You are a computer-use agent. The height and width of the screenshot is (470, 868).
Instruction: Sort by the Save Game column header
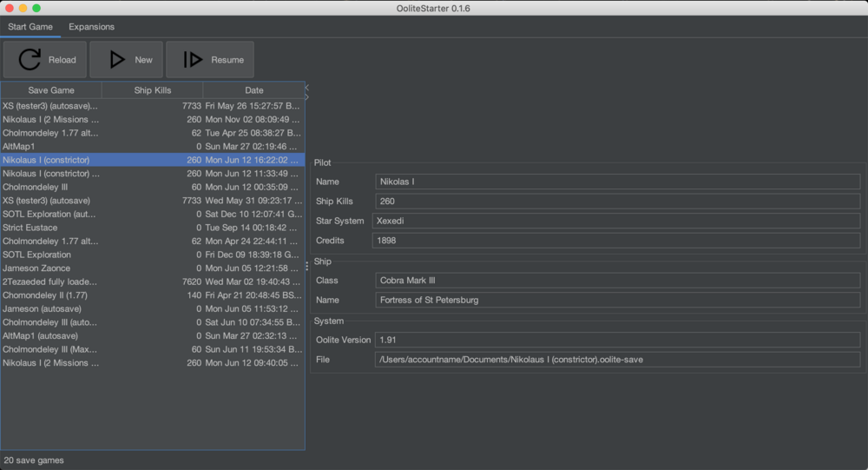51,90
